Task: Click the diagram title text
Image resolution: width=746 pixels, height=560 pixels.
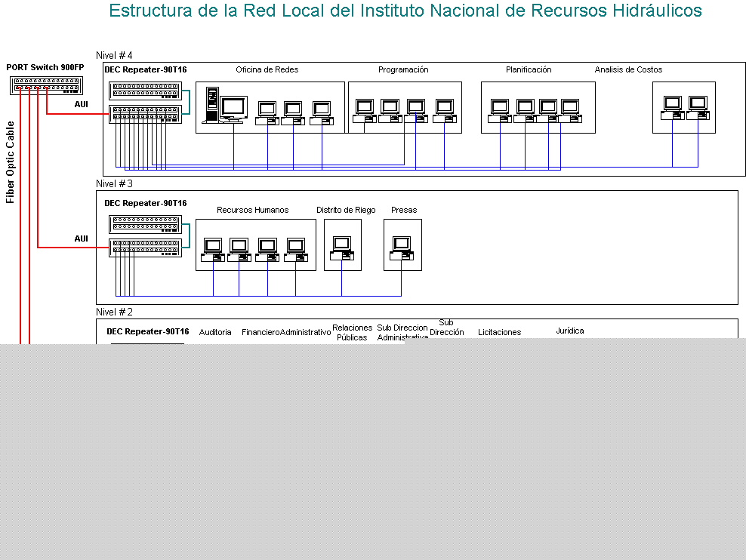Action: point(405,11)
